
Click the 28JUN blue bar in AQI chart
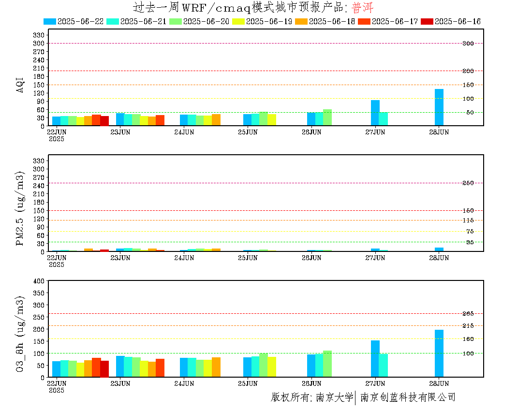(x=439, y=107)
